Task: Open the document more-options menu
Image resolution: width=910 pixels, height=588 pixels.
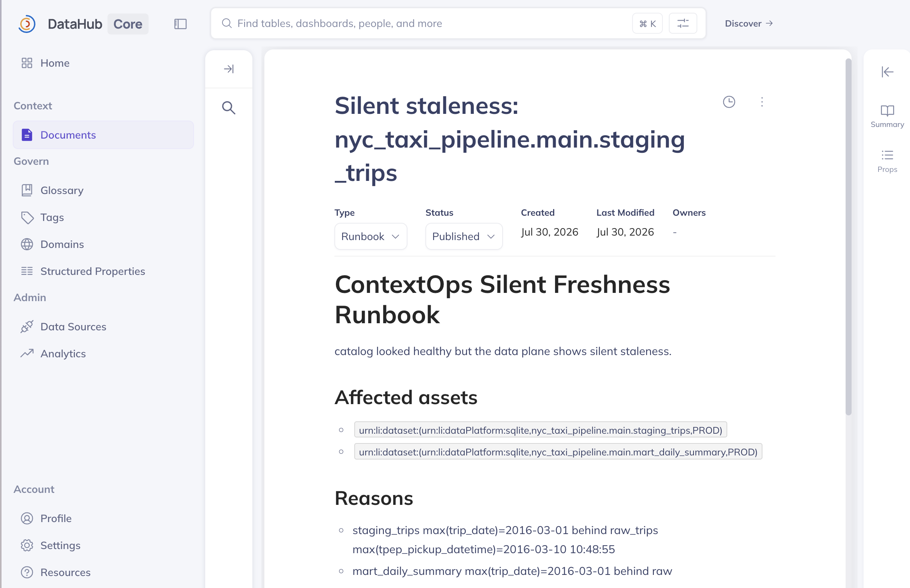Action: click(x=761, y=102)
